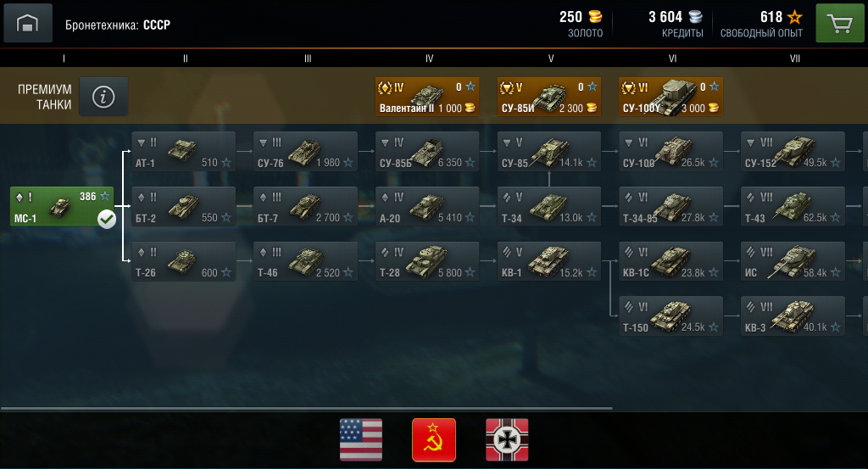Click the gold coins icon
This screenshot has height=469, width=868.
point(595,17)
